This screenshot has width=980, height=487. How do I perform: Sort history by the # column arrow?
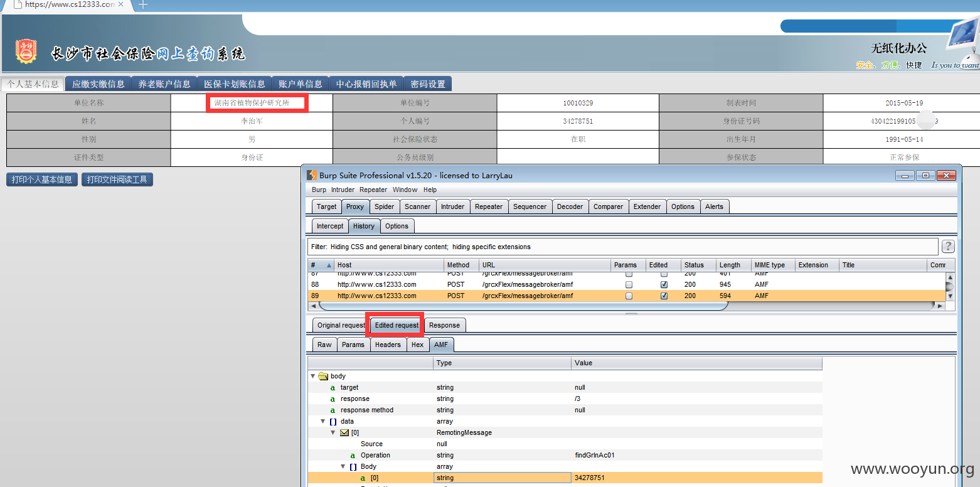[x=329, y=265]
